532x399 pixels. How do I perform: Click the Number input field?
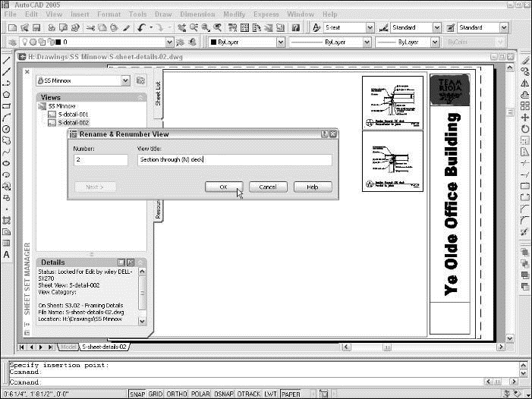click(101, 159)
